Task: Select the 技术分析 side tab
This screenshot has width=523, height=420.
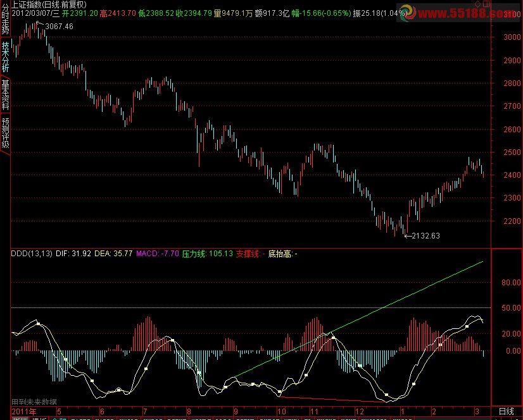Action: click(5, 57)
